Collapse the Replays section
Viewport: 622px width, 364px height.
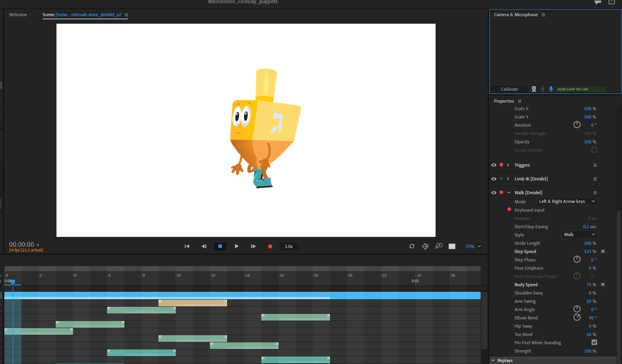[x=493, y=360]
